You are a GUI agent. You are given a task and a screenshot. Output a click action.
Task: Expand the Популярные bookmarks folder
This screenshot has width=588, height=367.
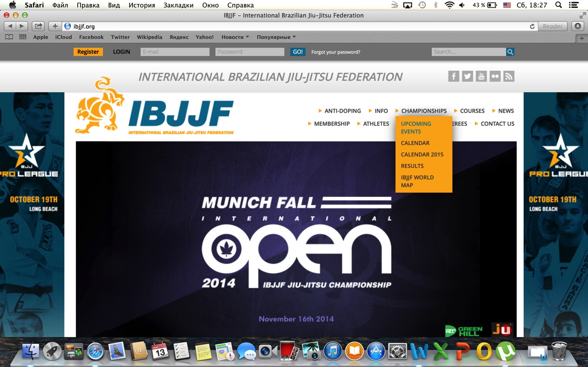276,37
